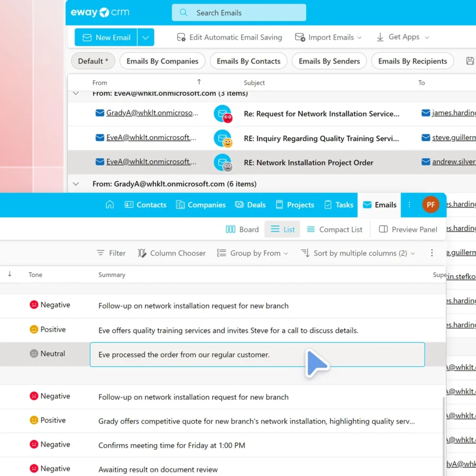476x476 pixels.
Task: Open the Sort by multiple columns dropdown
Action: point(358,253)
